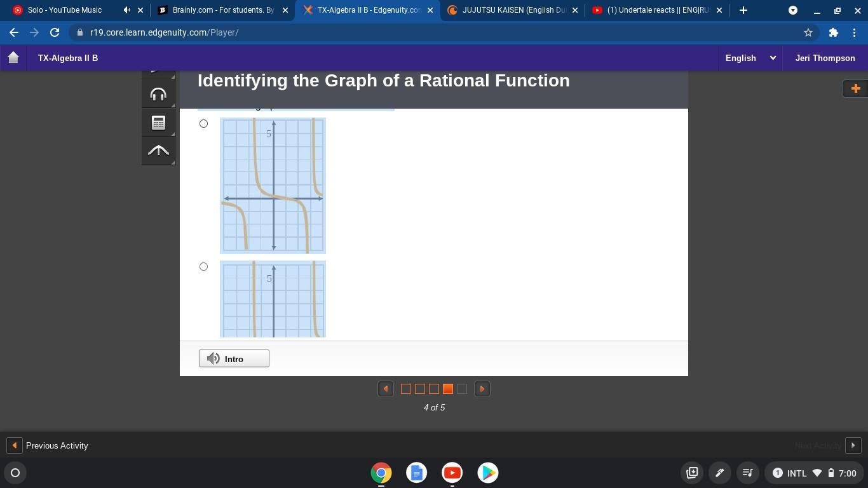
Task: Play the Intro audio button
Action: coord(234,359)
